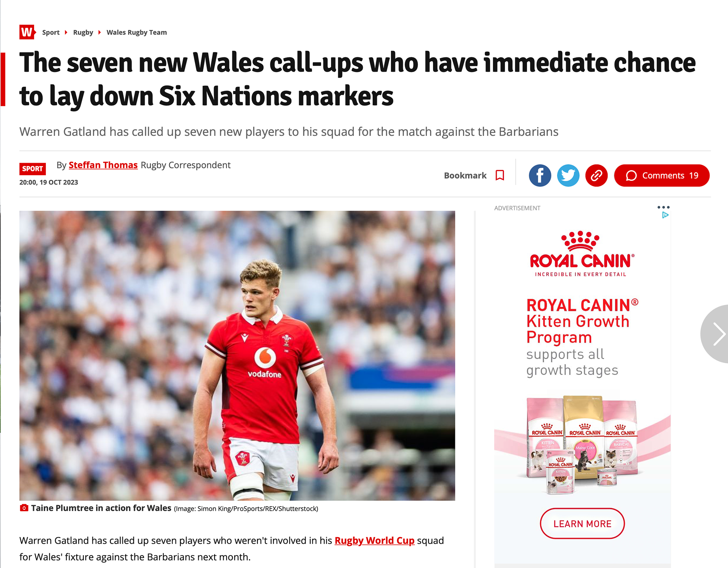Open author Steffan Thomas profile link

pyautogui.click(x=103, y=165)
